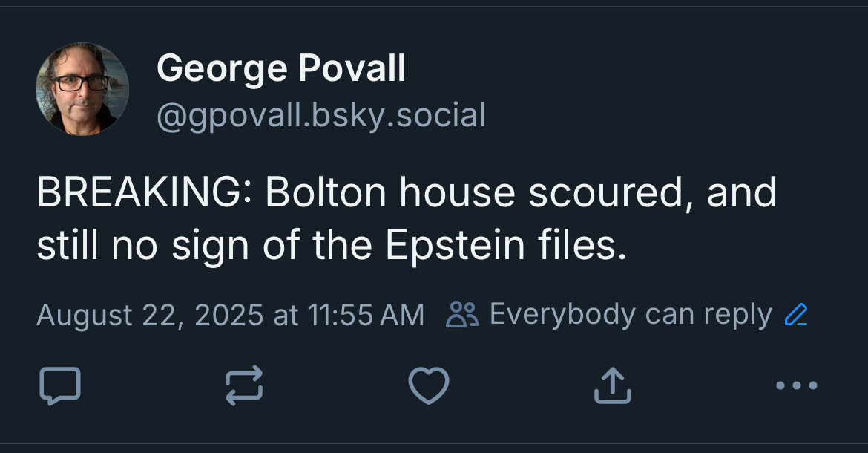Open the share menu via upload arrow icon
The width and height of the screenshot is (868, 453).
point(612,385)
